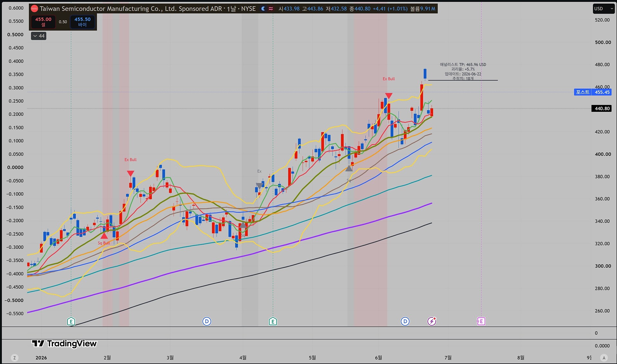Viewport: 617px width, 364px height.
Task: Click the 6월 label on time axis
Action: [x=379, y=358]
